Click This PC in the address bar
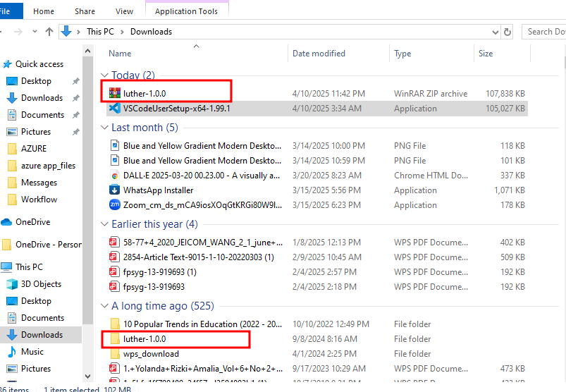 tap(100, 32)
